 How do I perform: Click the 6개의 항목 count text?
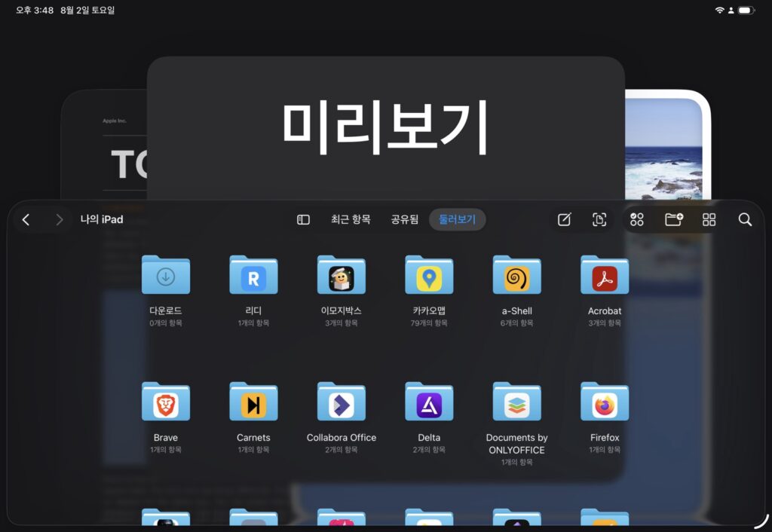(517, 323)
